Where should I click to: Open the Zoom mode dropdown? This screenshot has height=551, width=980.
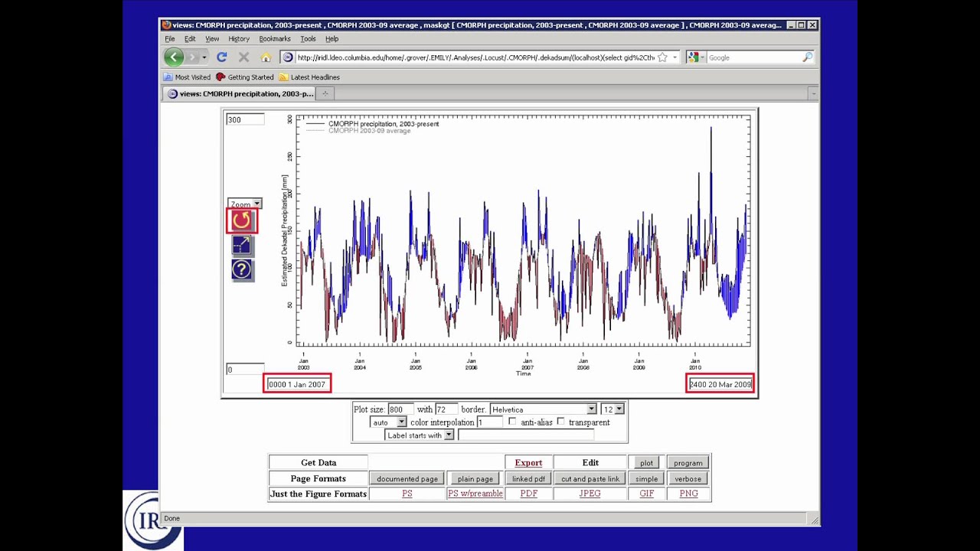pyautogui.click(x=244, y=204)
